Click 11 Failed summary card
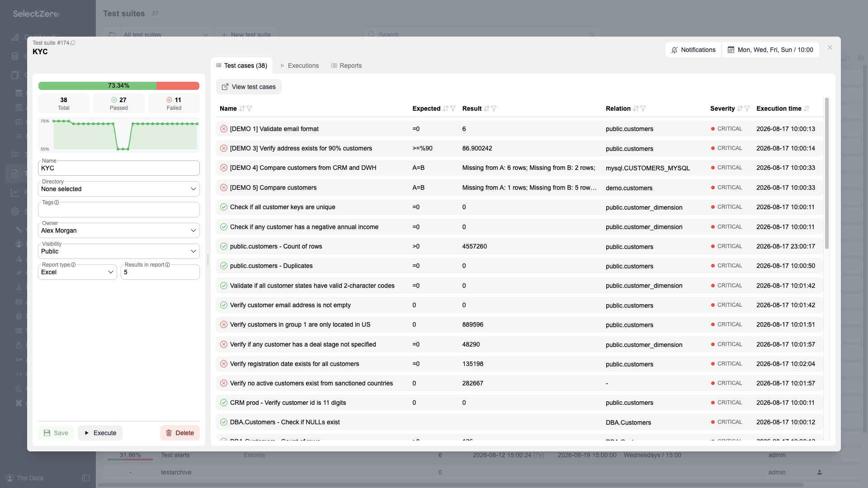The image size is (868, 488). [174, 103]
